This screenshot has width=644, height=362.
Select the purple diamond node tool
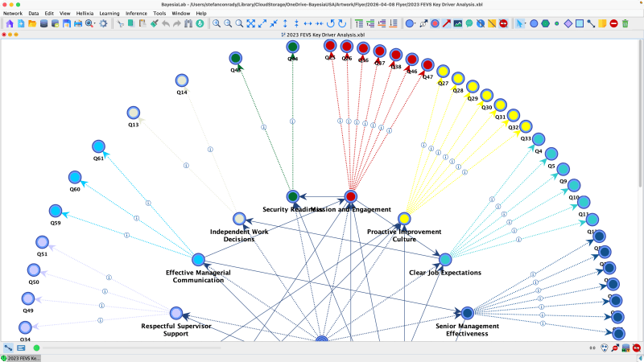tap(568, 24)
